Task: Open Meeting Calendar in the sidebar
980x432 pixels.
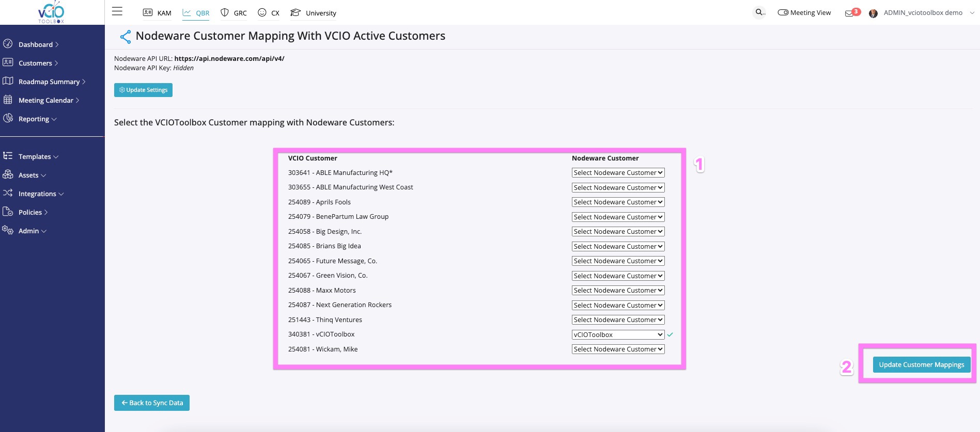Action: tap(49, 100)
